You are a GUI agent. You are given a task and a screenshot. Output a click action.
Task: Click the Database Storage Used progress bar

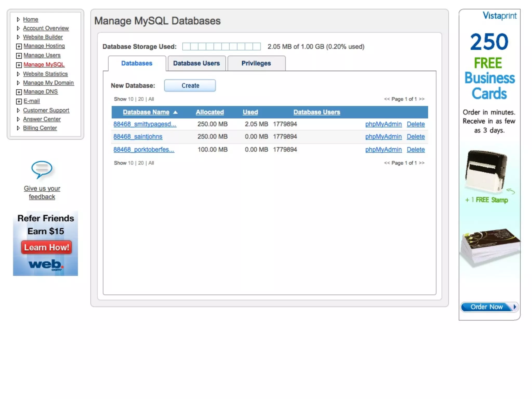(221, 46)
